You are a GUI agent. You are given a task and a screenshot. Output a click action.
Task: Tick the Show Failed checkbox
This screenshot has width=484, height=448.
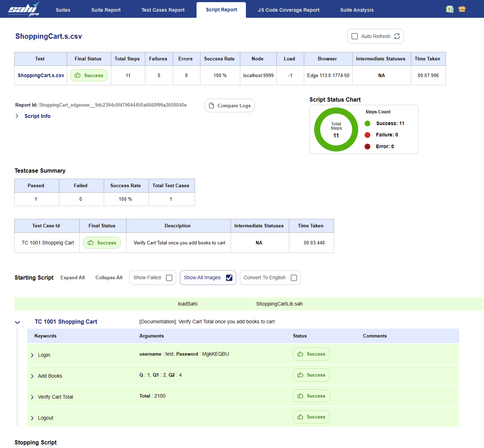click(169, 278)
